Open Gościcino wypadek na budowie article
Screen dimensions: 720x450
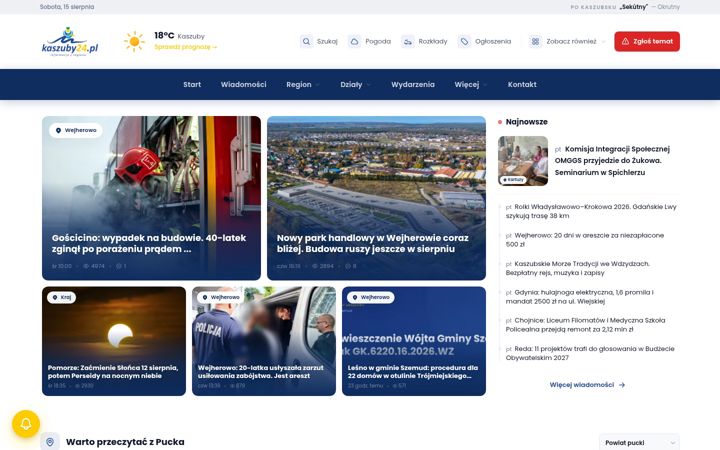coord(151,198)
